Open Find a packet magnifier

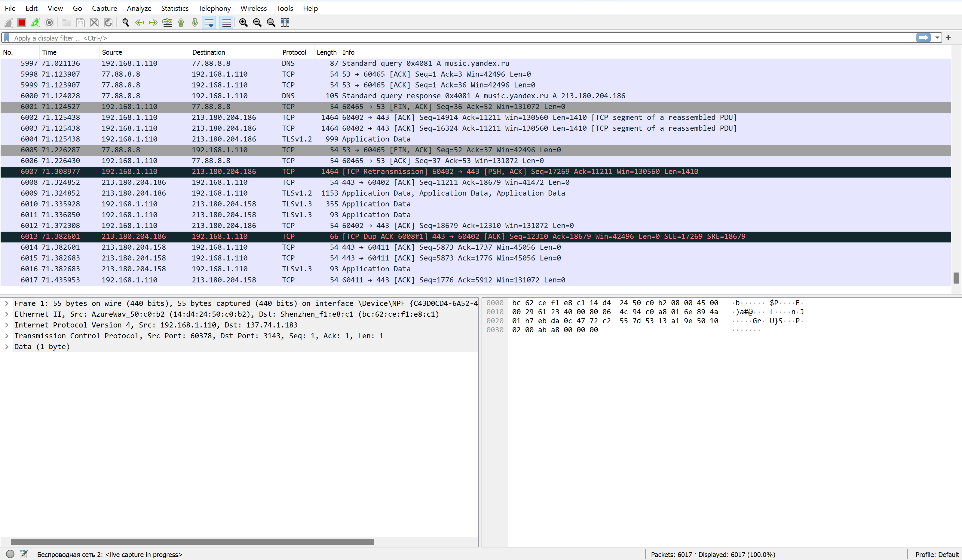point(126,23)
